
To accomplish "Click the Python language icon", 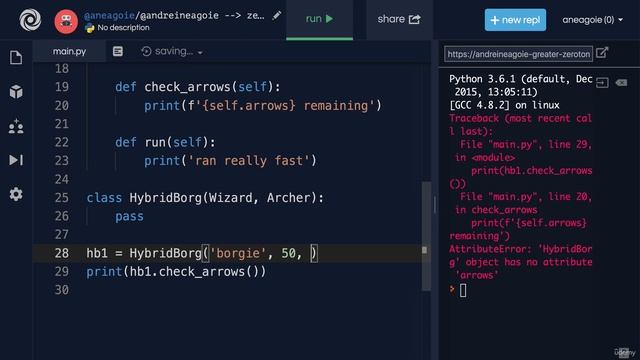I will coord(89,28).
